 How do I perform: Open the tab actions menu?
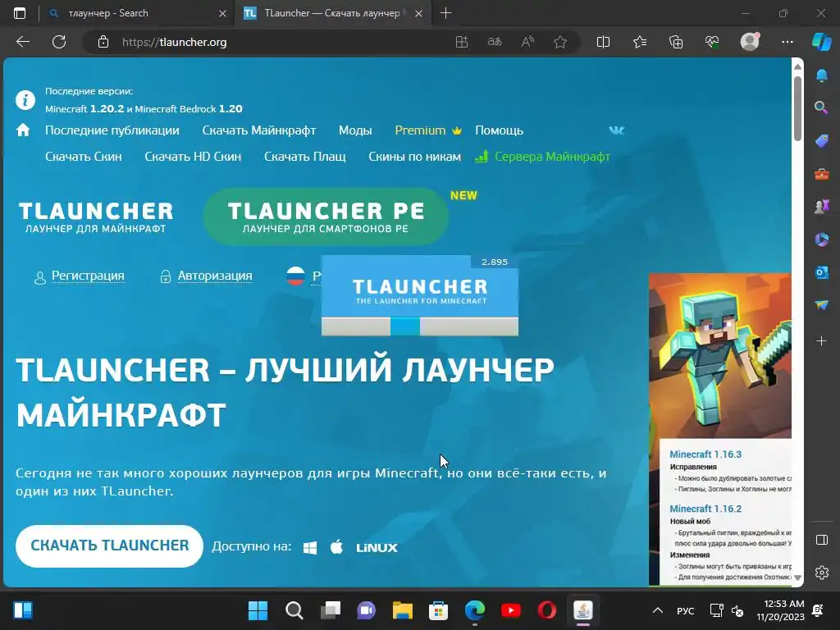(20, 13)
